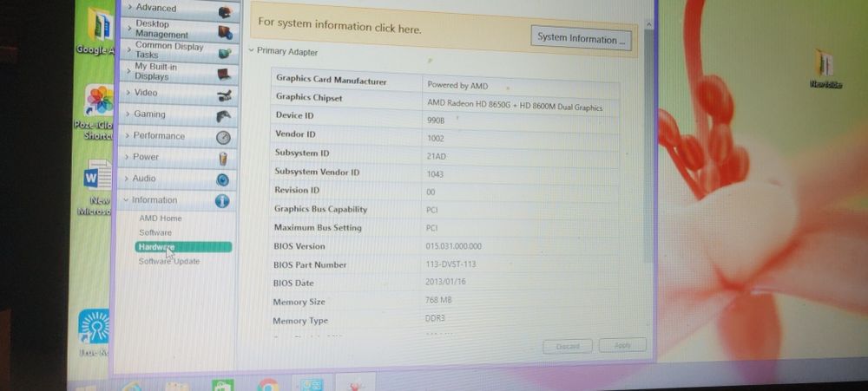Expand the Desktop Management chevron
Viewport: 868px width, 391px height.
(129, 29)
